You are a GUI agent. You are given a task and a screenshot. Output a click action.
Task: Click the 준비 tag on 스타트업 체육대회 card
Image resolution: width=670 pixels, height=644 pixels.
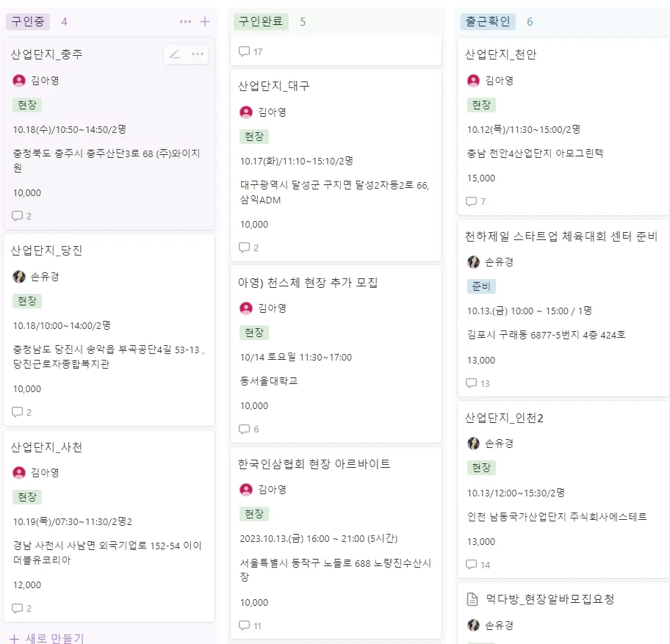tap(481, 286)
